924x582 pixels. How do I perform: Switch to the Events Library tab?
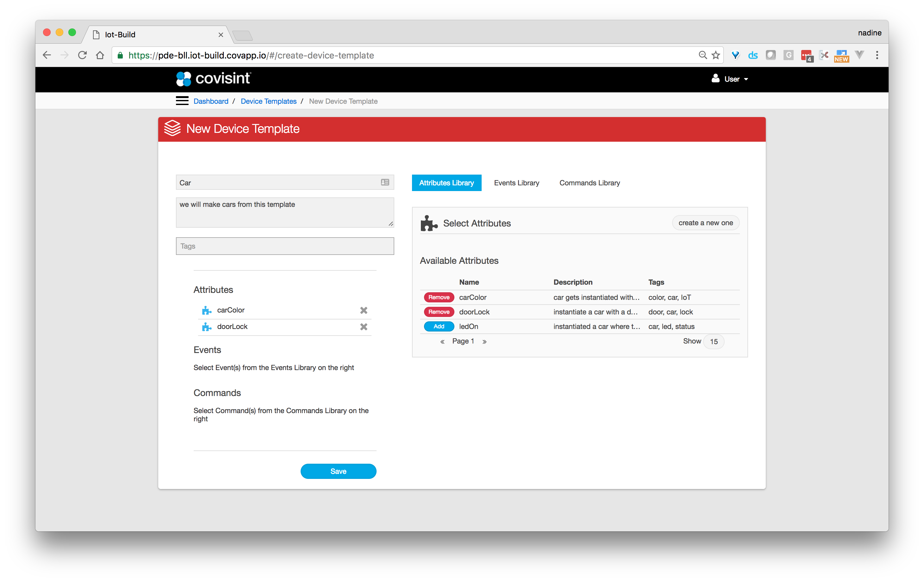click(516, 183)
